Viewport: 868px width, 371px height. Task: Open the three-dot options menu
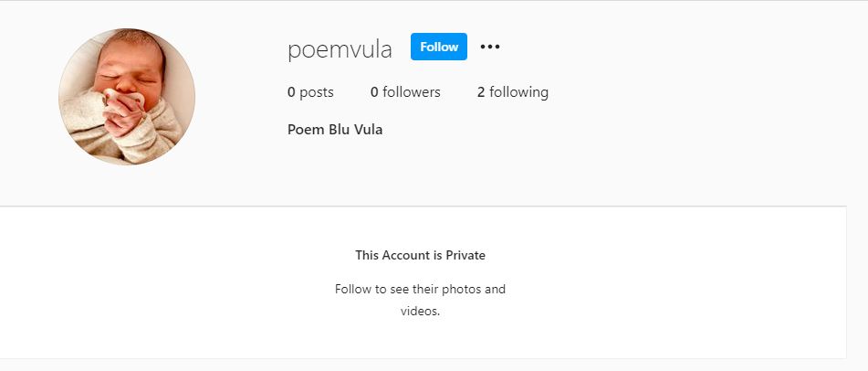(490, 47)
